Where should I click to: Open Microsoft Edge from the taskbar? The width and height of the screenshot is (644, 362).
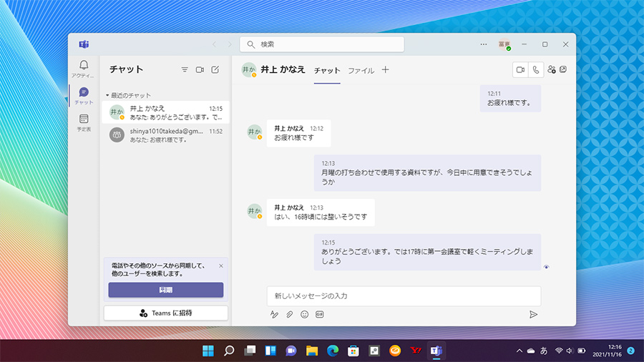[x=332, y=351]
